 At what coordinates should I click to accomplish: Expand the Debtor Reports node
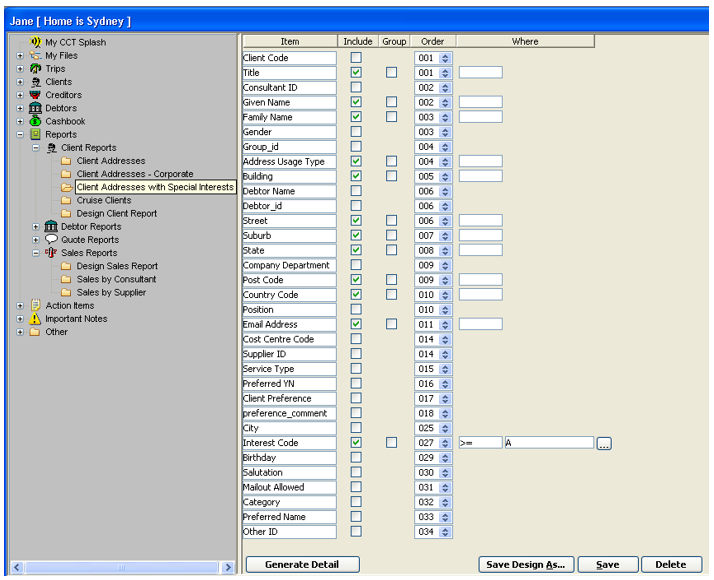point(36,226)
